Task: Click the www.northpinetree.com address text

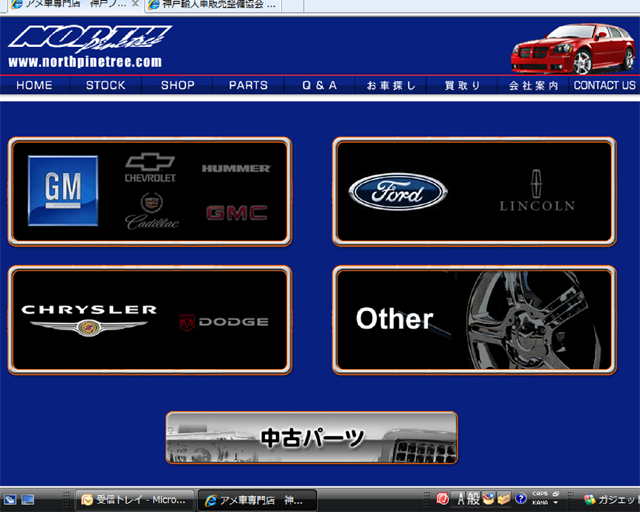Action: 85,62
